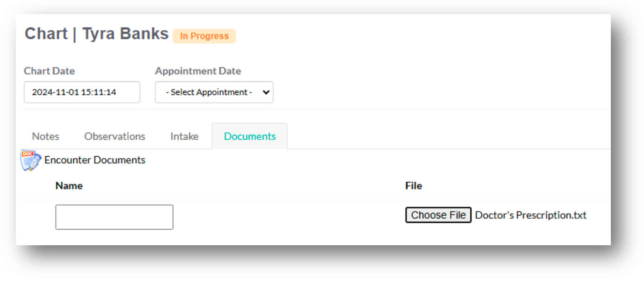This screenshot has width=644, height=285.
Task: Click the File column header
Action: click(x=414, y=186)
